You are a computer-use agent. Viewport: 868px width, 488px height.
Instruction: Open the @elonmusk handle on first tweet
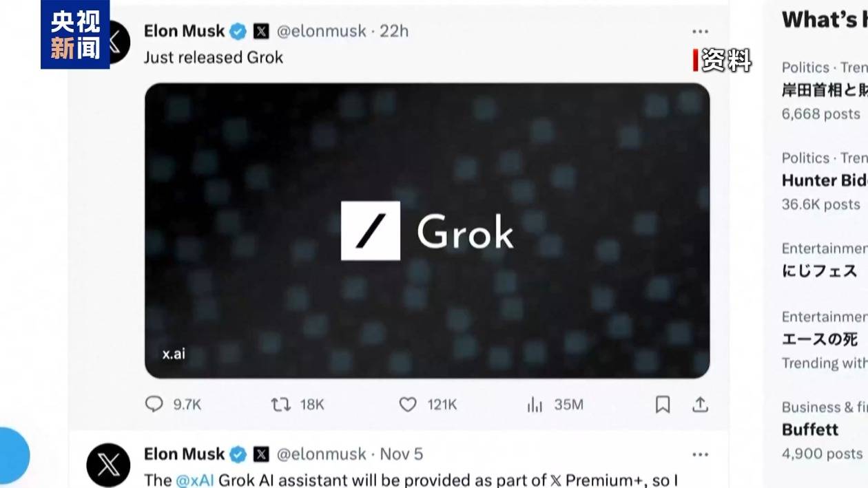321,31
